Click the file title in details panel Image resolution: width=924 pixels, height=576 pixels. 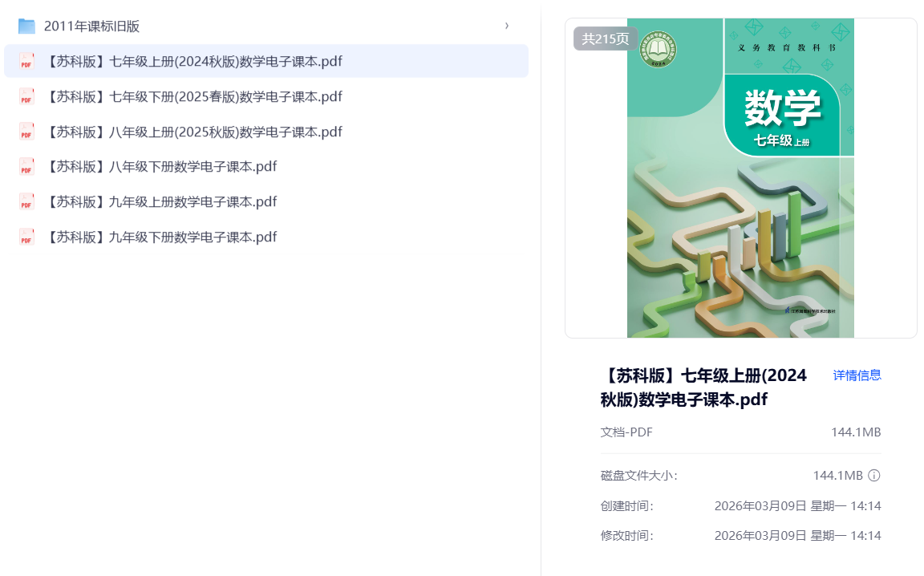pyautogui.click(x=703, y=387)
